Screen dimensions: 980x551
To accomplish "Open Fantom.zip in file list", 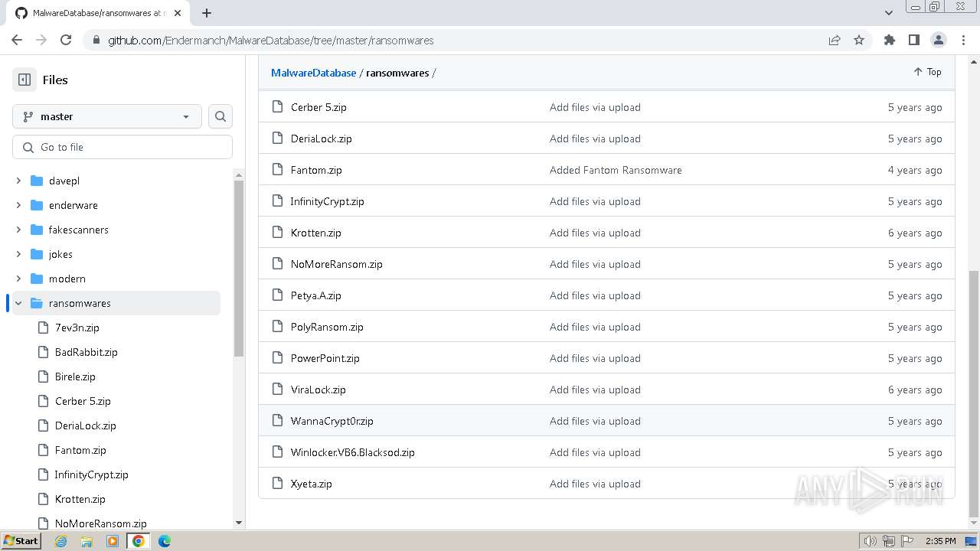I will click(316, 170).
